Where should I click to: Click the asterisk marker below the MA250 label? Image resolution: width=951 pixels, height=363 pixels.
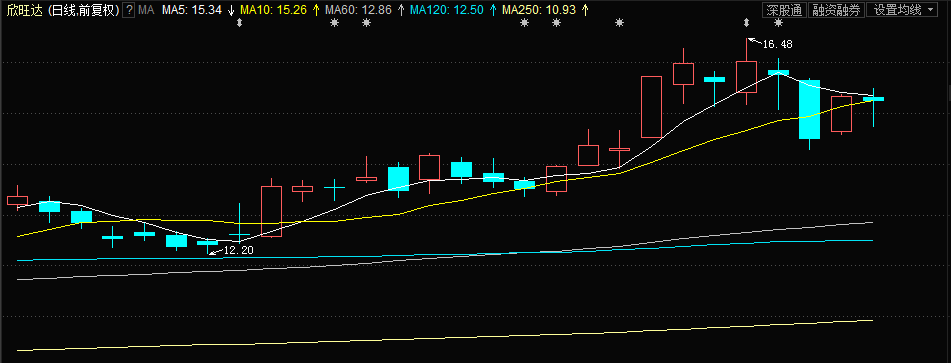524,23
